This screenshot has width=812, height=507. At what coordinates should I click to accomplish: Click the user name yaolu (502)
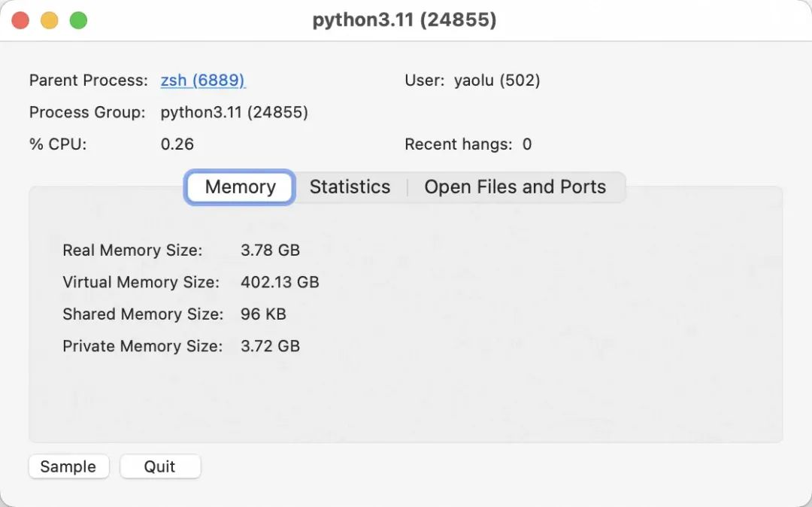[497, 80]
